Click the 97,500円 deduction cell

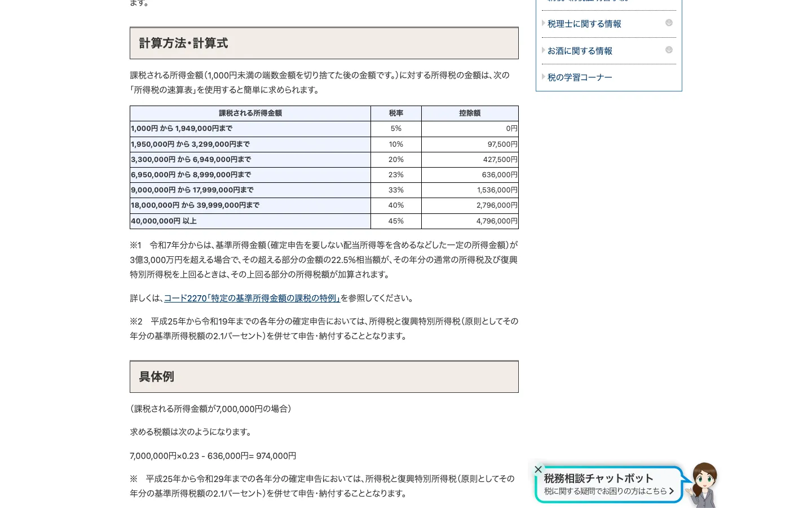coord(470,144)
